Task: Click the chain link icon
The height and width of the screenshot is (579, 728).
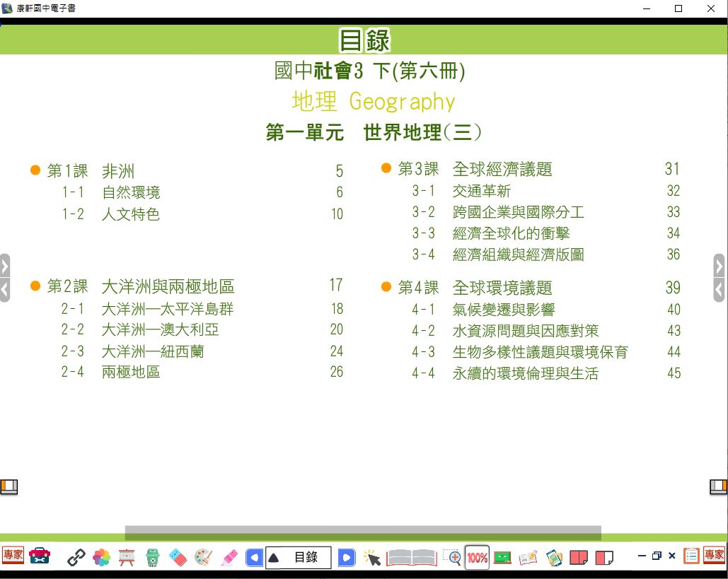Action: 76,558
